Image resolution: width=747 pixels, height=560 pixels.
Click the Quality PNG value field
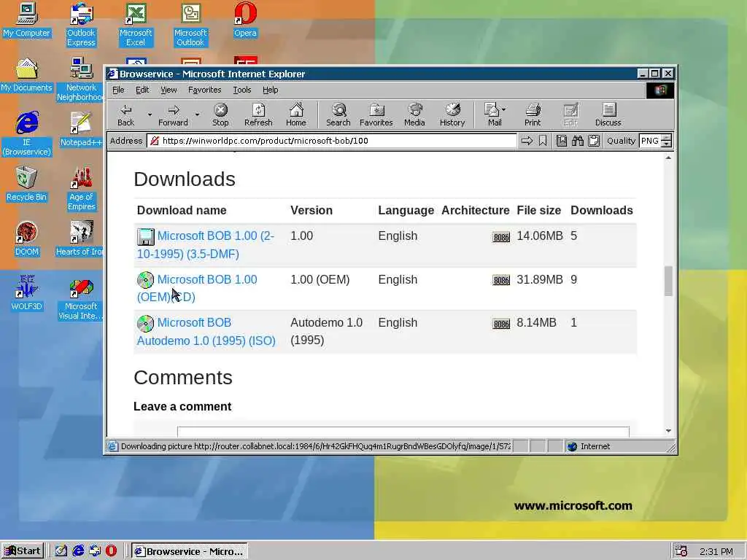pos(650,141)
